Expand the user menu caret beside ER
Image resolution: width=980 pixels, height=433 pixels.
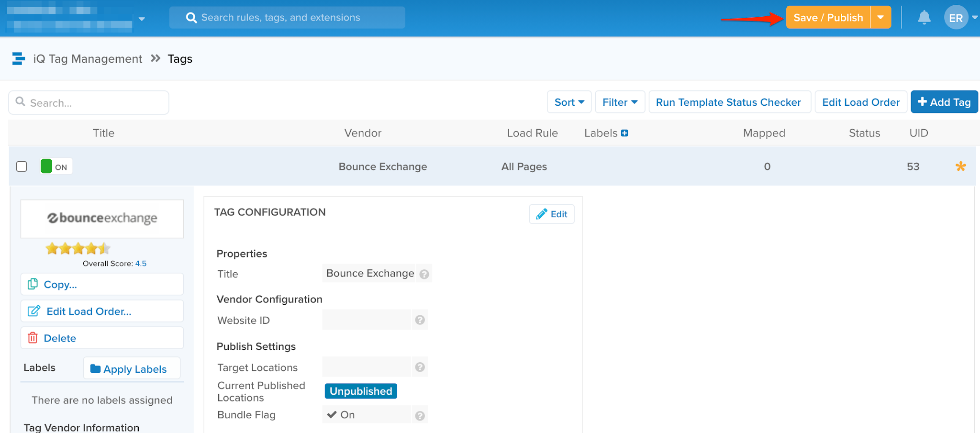pyautogui.click(x=974, y=18)
